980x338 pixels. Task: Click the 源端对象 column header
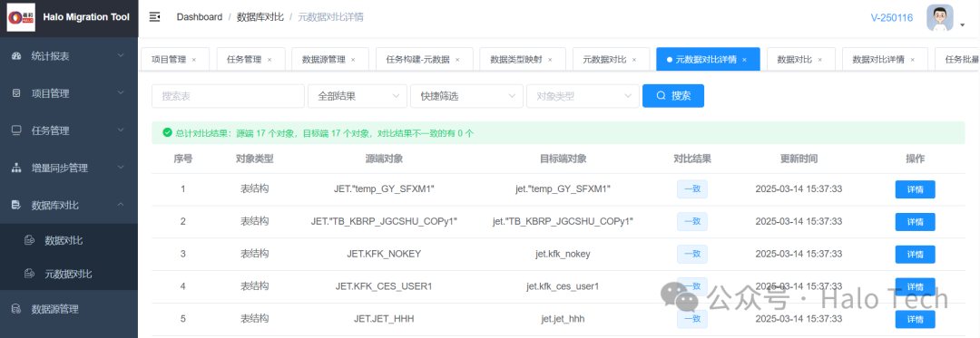coord(384,159)
